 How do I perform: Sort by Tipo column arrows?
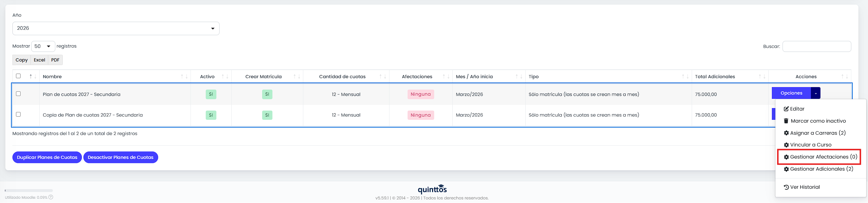click(x=685, y=76)
